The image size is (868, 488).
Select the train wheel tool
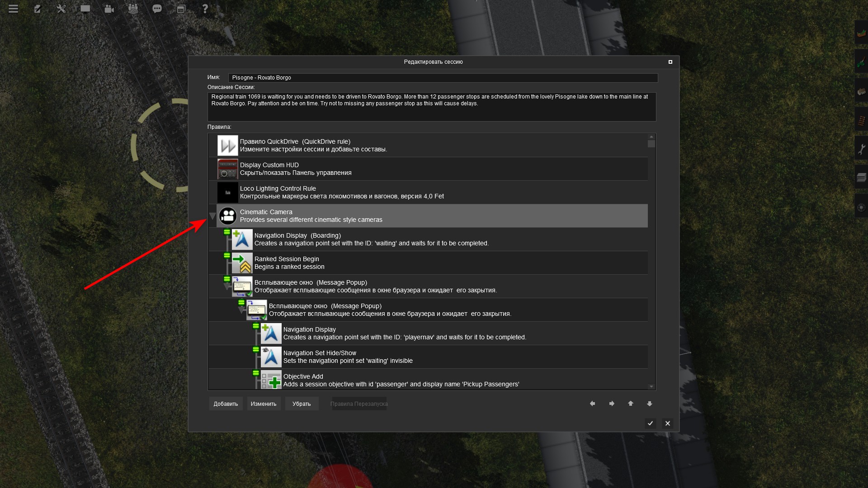click(x=861, y=207)
